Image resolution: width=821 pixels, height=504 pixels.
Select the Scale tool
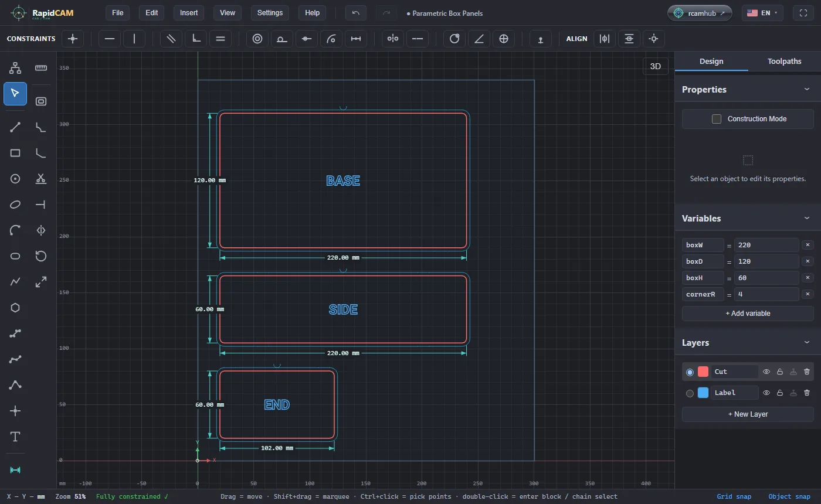pos(41,282)
